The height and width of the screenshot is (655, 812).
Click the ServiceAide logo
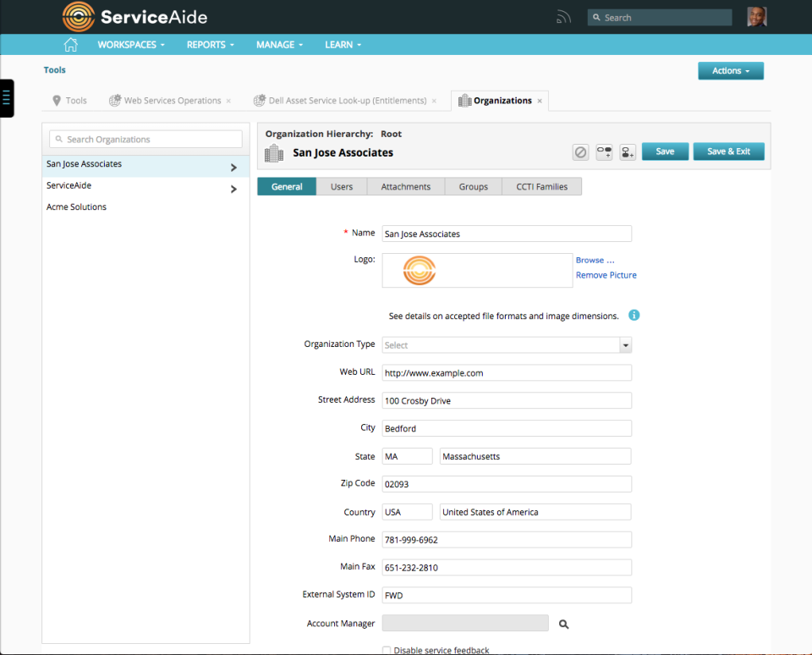[x=134, y=17]
